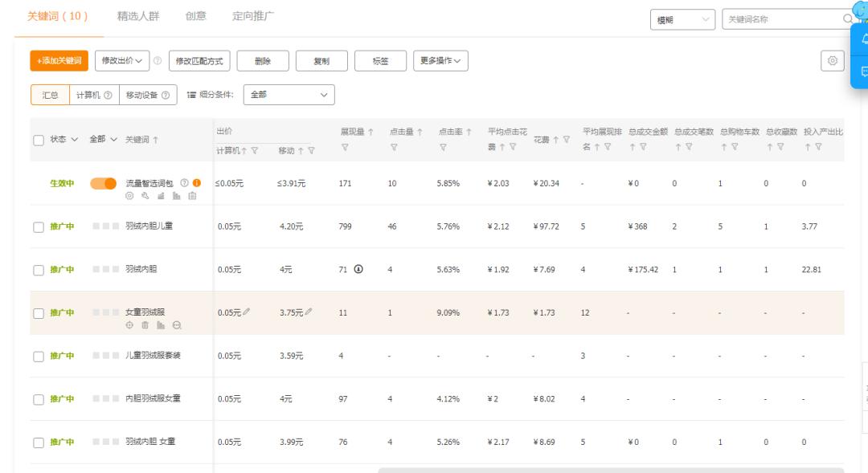Open the 模糊 match dropdown at top right

pyautogui.click(x=682, y=19)
